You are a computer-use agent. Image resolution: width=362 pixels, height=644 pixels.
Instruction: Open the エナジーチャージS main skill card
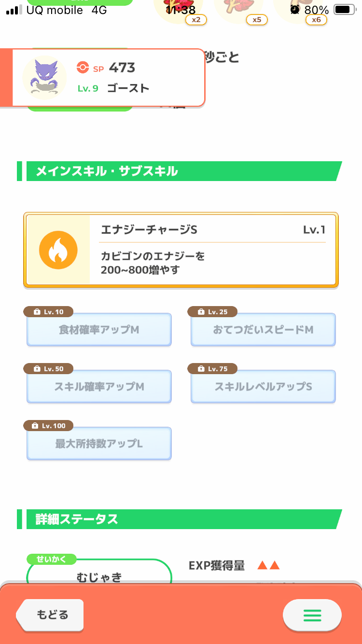tap(181, 250)
